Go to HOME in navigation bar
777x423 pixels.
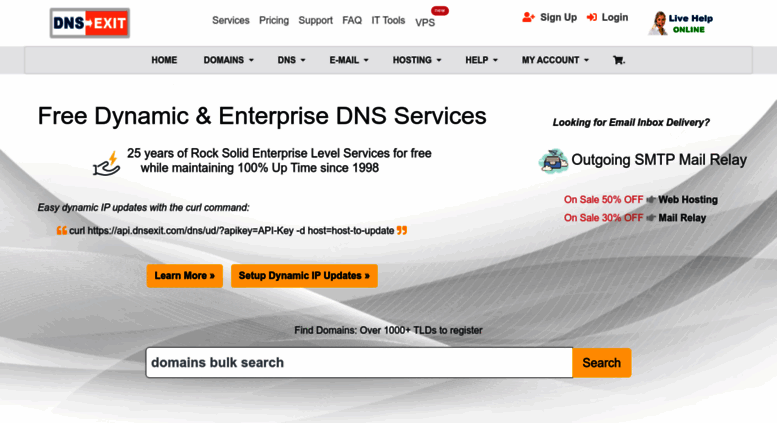[164, 60]
